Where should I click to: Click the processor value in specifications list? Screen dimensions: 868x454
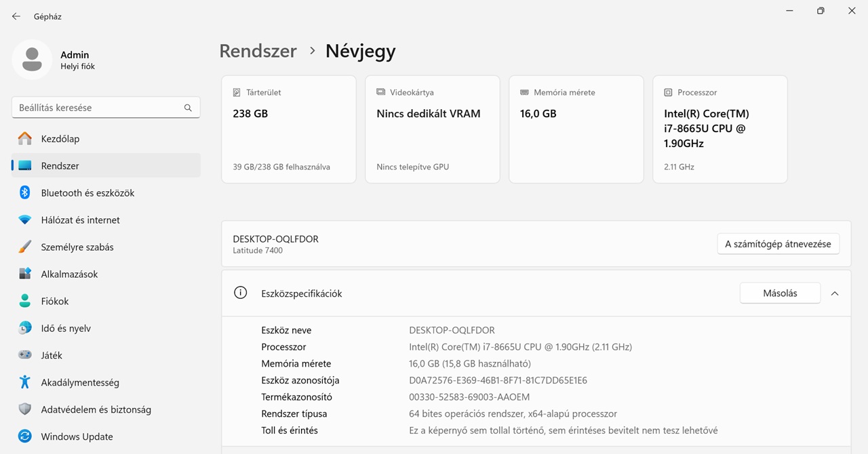[x=520, y=347]
